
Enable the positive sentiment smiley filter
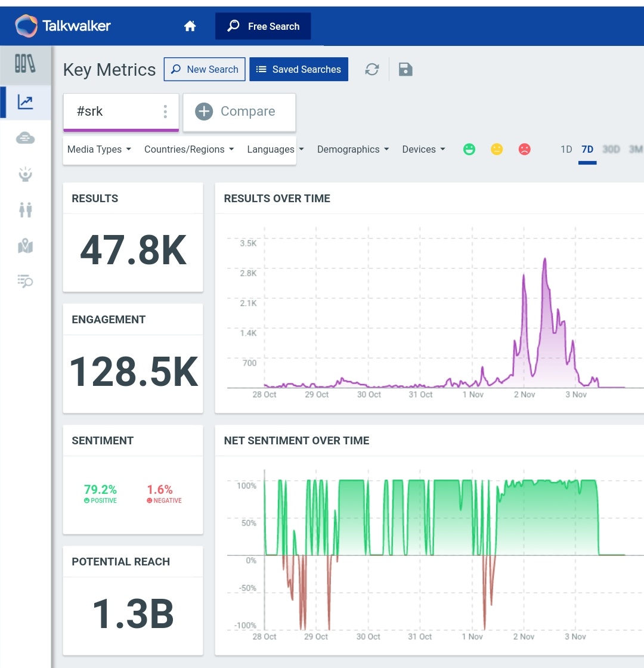coord(469,149)
